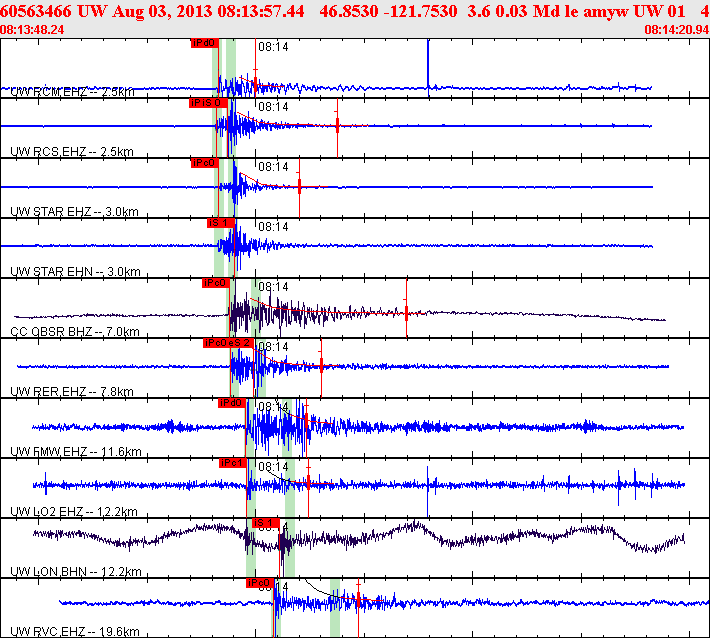Click the end time 08:14:20.94
Screen dimensions: 710x638
[677, 30]
